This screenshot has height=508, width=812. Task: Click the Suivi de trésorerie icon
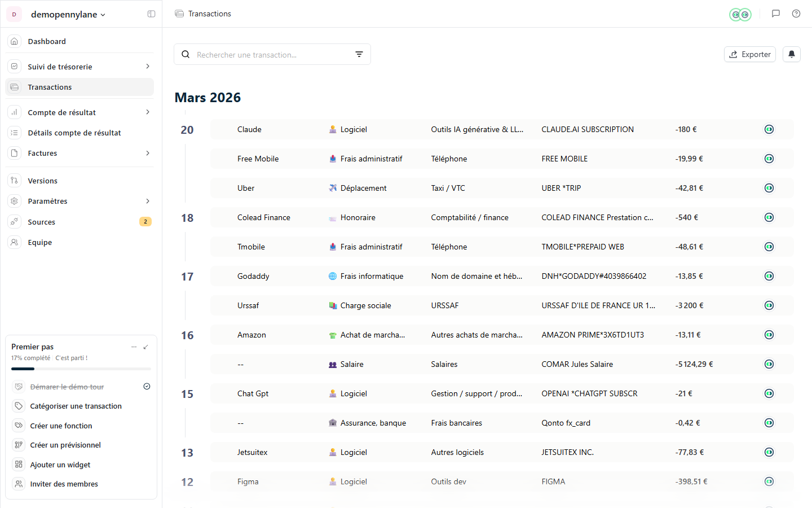tap(15, 67)
